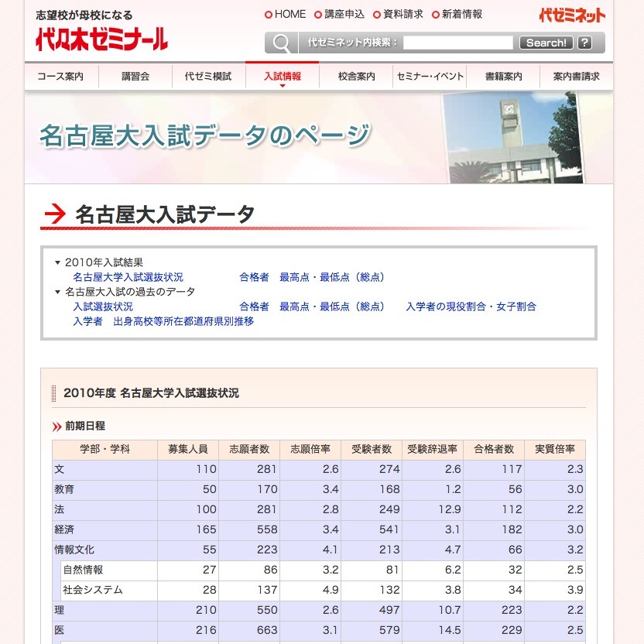Select the 法 faculty row label

point(60,509)
